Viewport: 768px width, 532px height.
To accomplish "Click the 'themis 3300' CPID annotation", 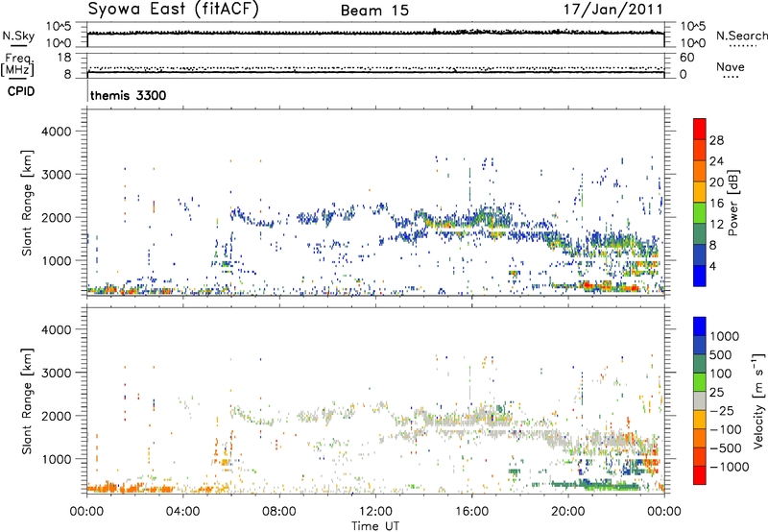I will (x=129, y=95).
